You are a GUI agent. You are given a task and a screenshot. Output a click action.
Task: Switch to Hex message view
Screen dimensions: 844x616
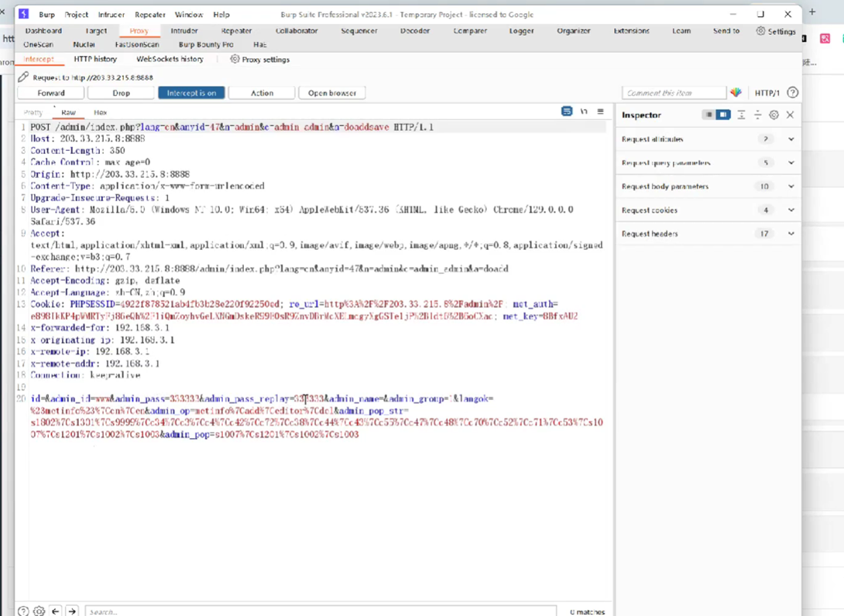click(100, 112)
